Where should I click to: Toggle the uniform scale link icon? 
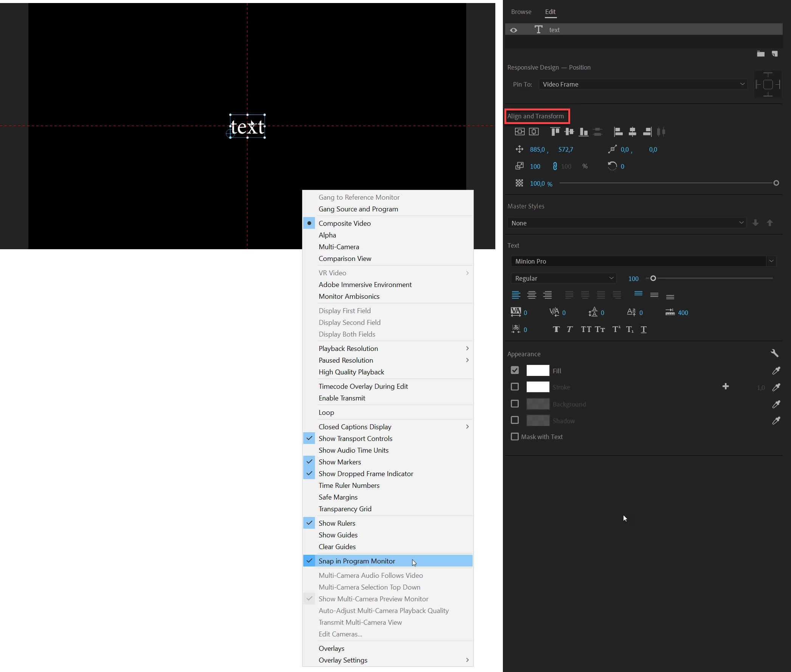[x=555, y=166]
